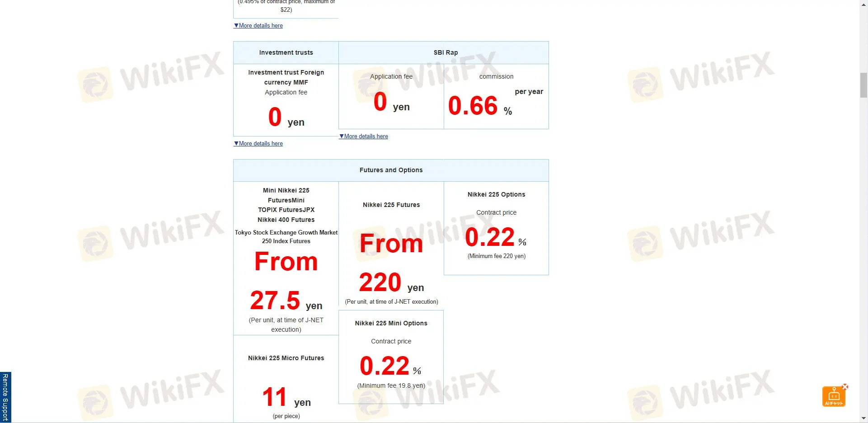This screenshot has height=423, width=868.
Task: Select the Futures and Options header
Action: click(391, 170)
